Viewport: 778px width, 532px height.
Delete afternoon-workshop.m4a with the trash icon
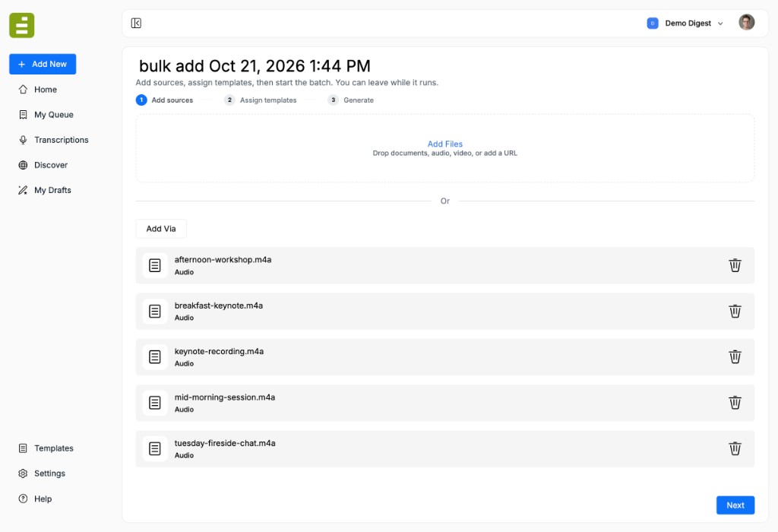(x=735, y=265)
